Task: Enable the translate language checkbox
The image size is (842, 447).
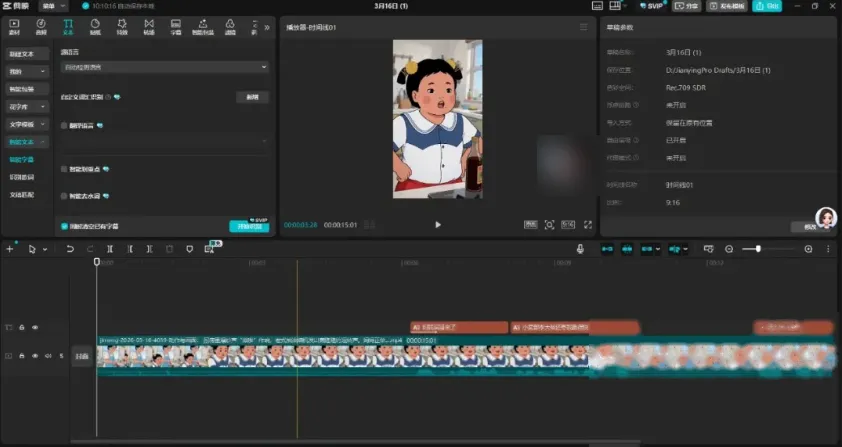Action: click(x=64, y=126)
